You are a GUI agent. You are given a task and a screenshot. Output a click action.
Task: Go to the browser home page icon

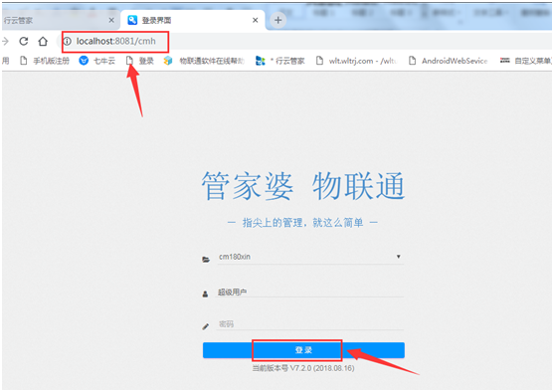(x=43, y=42)
